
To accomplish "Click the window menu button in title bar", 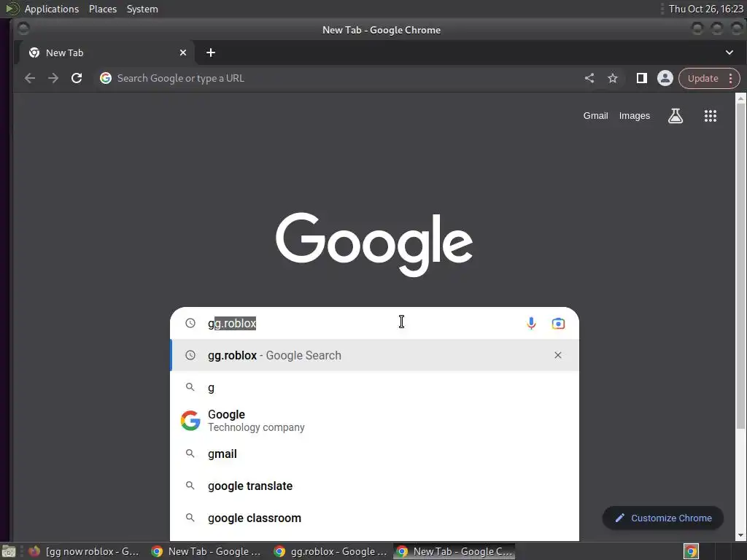I will coord(23,29).
